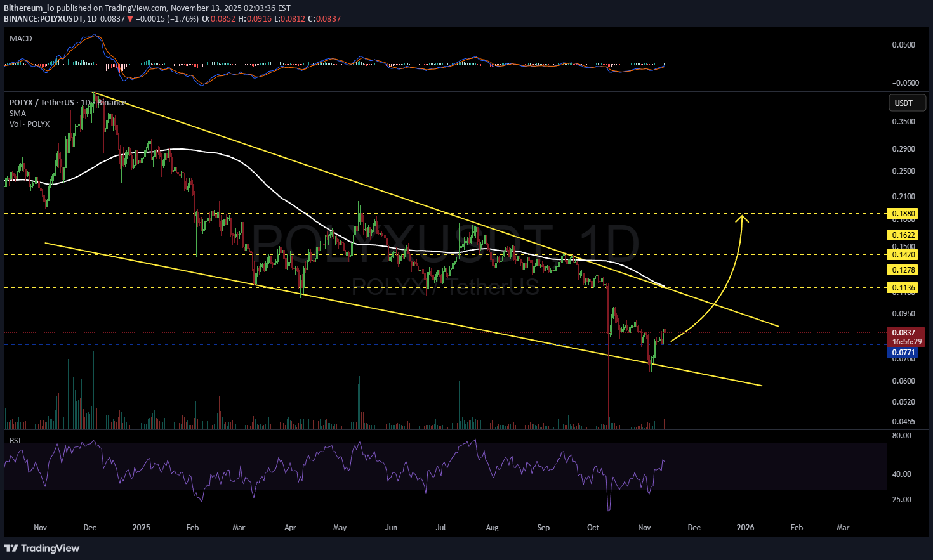Select the MACD indicator label

[21, 39]
